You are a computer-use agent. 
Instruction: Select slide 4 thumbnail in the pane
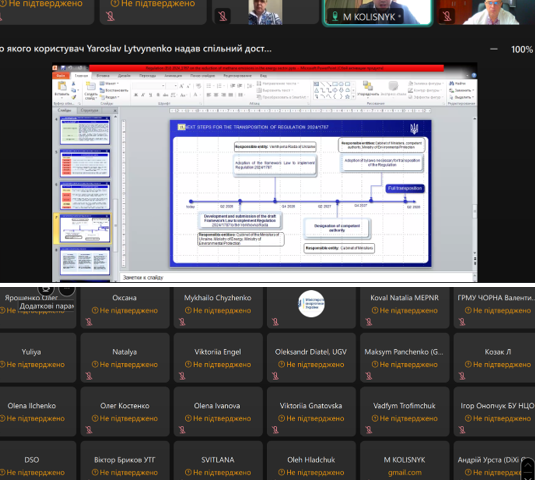85,131
